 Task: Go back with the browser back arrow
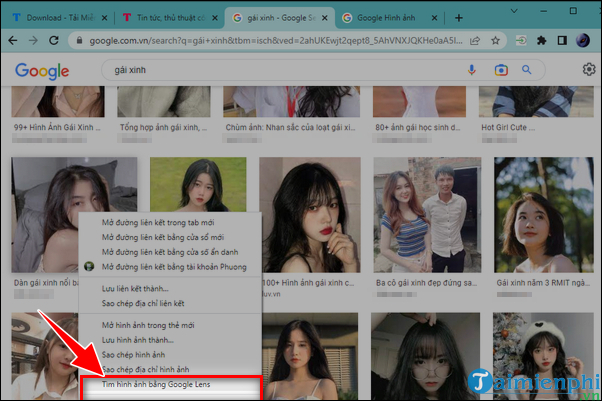tap(13, 40)
